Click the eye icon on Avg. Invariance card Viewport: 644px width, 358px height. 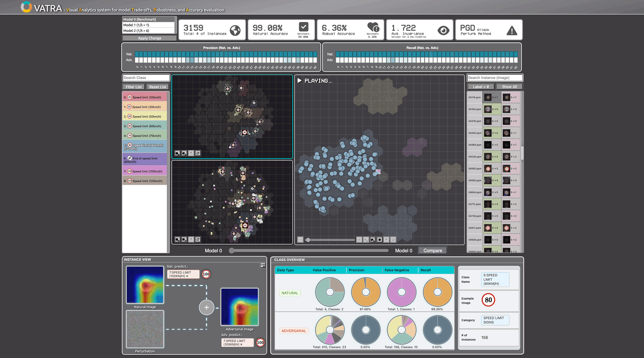[443, 30]
